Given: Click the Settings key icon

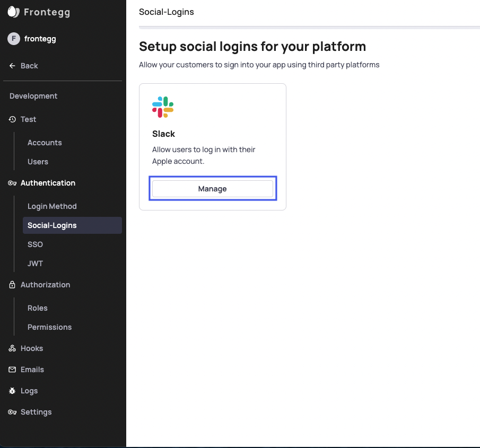Looking at the screenshot, I should 12,412.
